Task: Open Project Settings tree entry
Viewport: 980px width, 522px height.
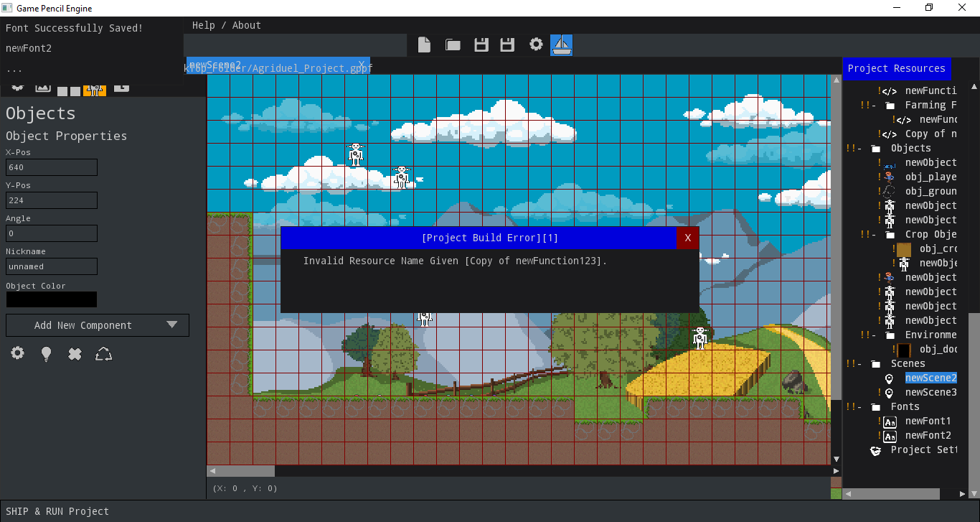Action: click(x=923, y=450)
